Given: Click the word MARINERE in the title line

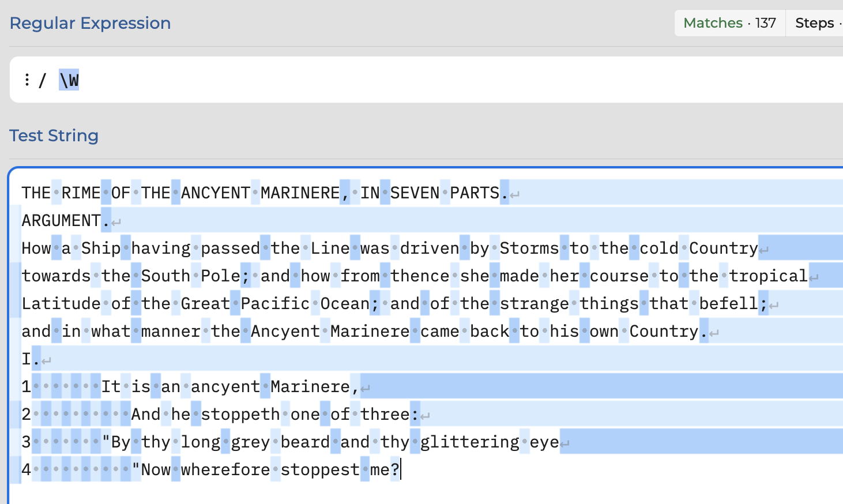Looking at the screenshot, I should [x=300, y=193].
